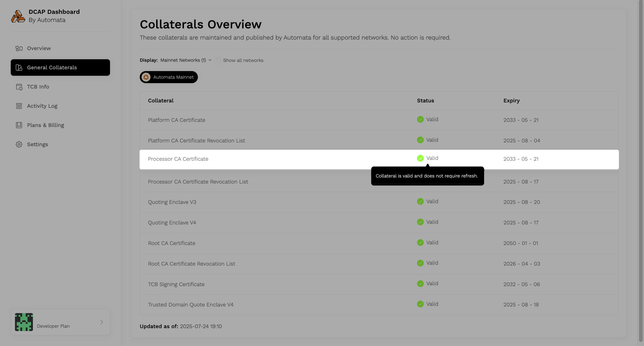The height and width of the screenshot is (346, 644).
Task: Select the Activity Log list icon
Action: [x=19, y=106]
